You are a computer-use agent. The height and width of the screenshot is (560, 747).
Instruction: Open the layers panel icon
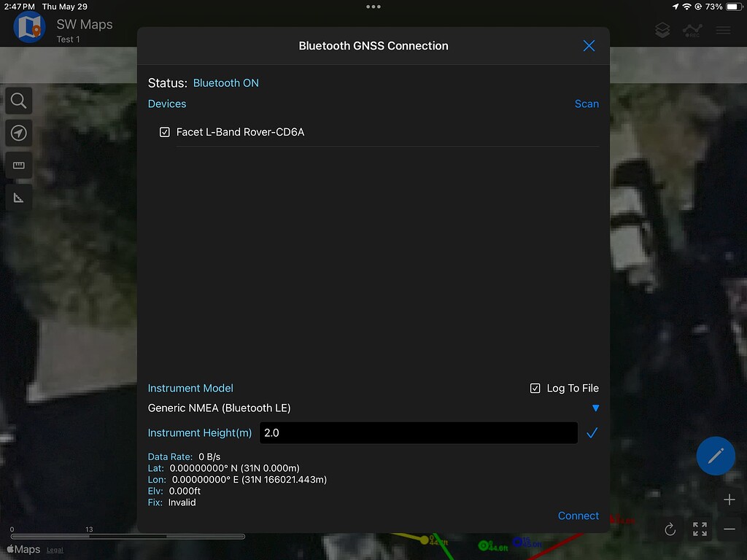click(662, 30)
